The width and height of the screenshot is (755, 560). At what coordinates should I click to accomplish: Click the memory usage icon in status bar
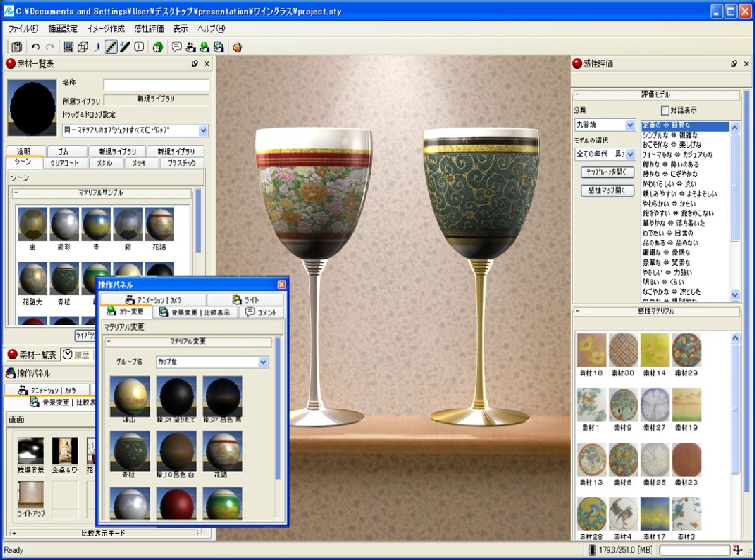tap(592, 549)
